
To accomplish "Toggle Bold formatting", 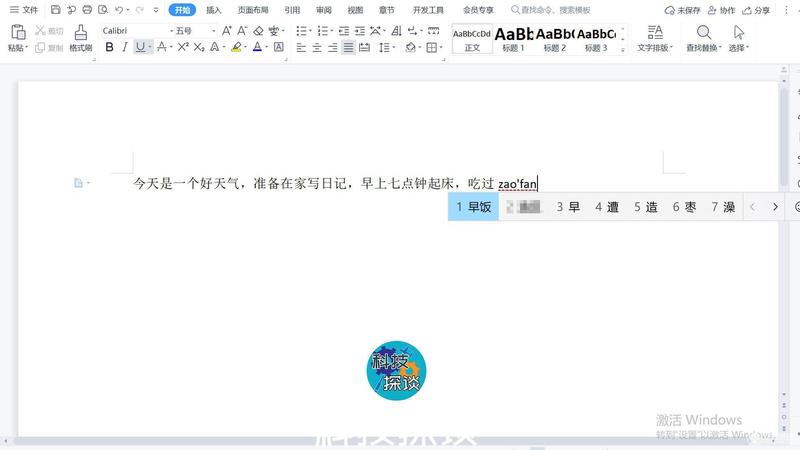I will [109, 47].
